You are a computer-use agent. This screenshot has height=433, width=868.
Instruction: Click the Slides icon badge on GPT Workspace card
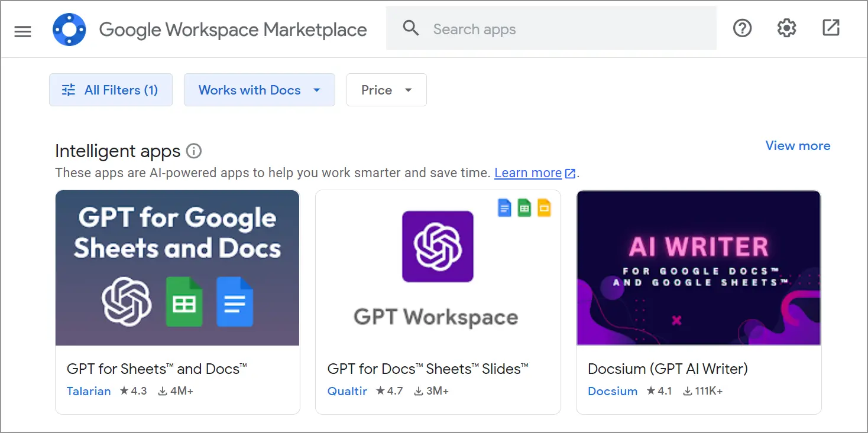tap(544, 208)
